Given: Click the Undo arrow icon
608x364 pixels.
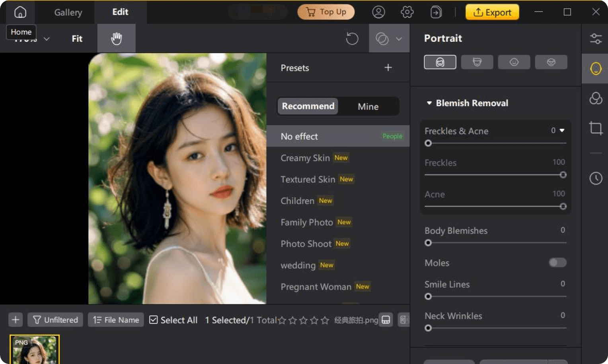Looking at the screenshot, I should 352,38.
